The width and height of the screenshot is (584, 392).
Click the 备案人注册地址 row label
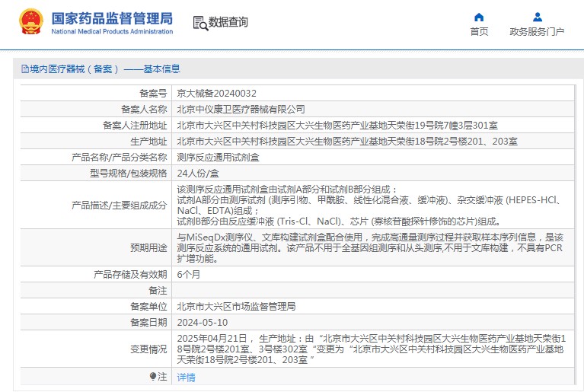(135, 125)
